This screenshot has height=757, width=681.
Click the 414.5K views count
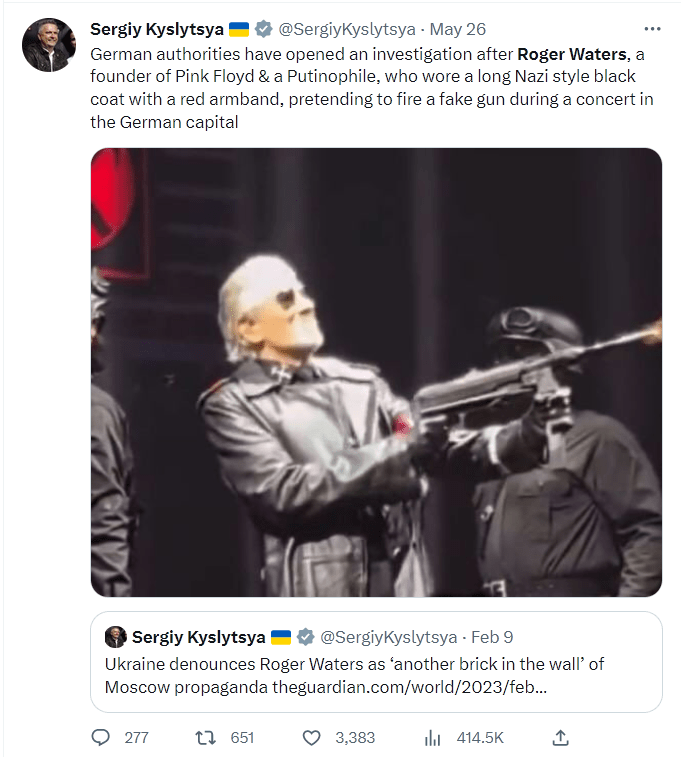coord(480,738)
